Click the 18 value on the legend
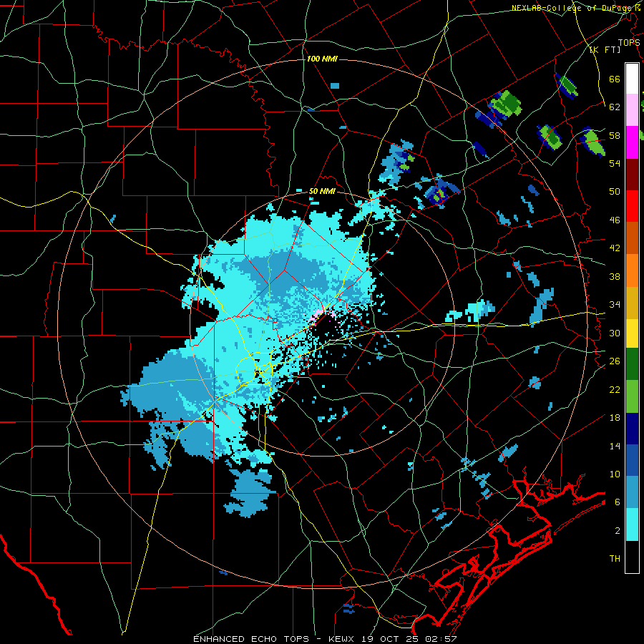Screen dimensions: 644x644 (x=615, y=418)
